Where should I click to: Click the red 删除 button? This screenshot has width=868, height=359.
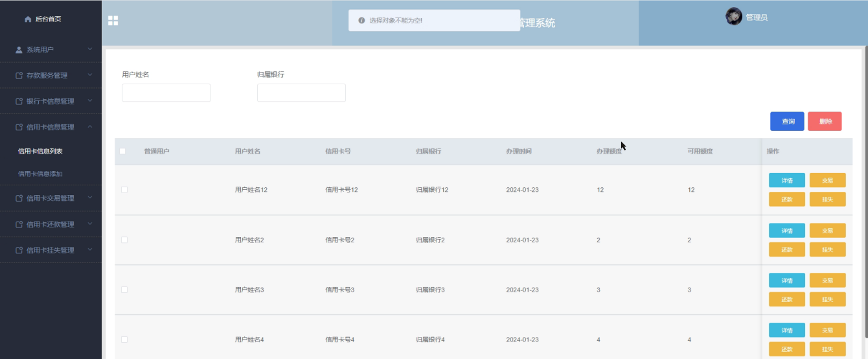coord(825,121)
